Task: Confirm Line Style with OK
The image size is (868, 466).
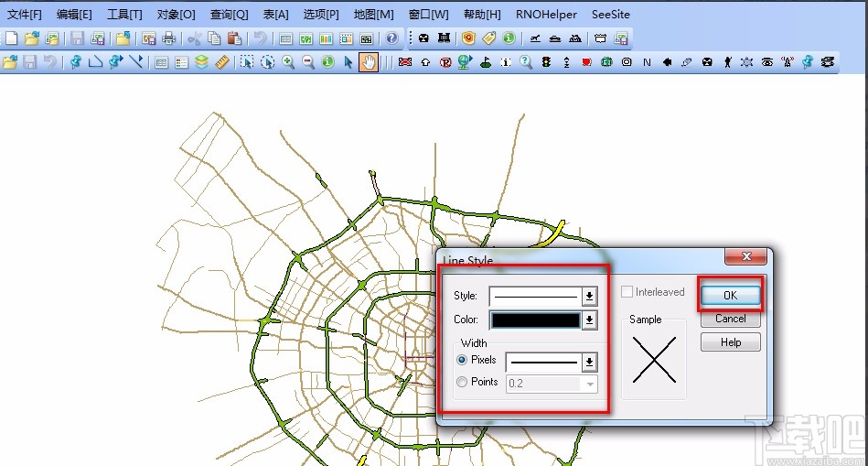Action: point(730,296)
